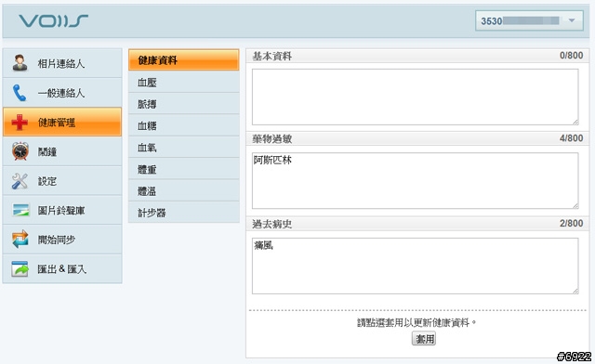This screenshot has width=595, height=364.
Task: Switch to the 血氧 tab
Action: point(184,147)
